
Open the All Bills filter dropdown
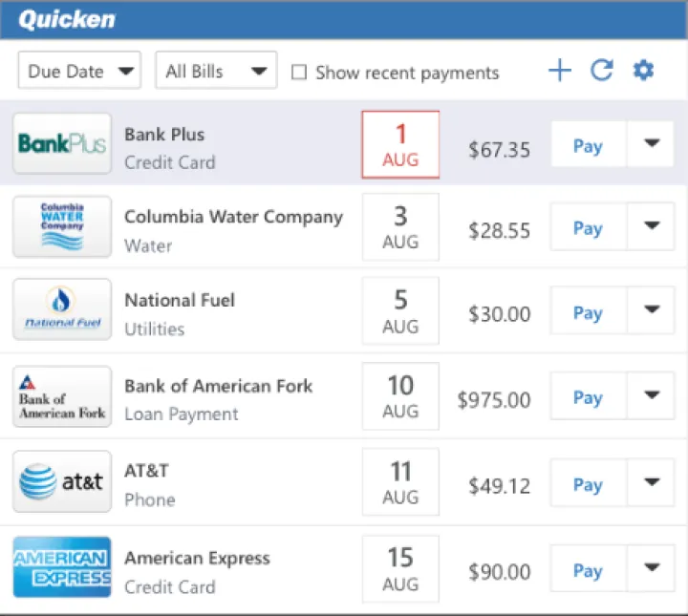(x=216, y=71)
